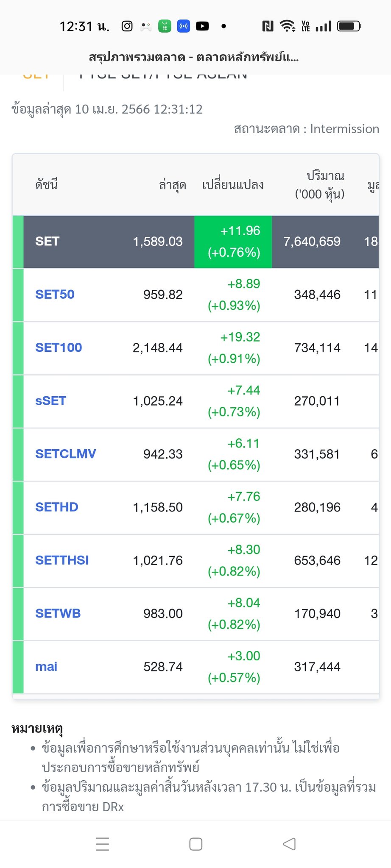Select the ล่าสุด column header

(172, 185)
